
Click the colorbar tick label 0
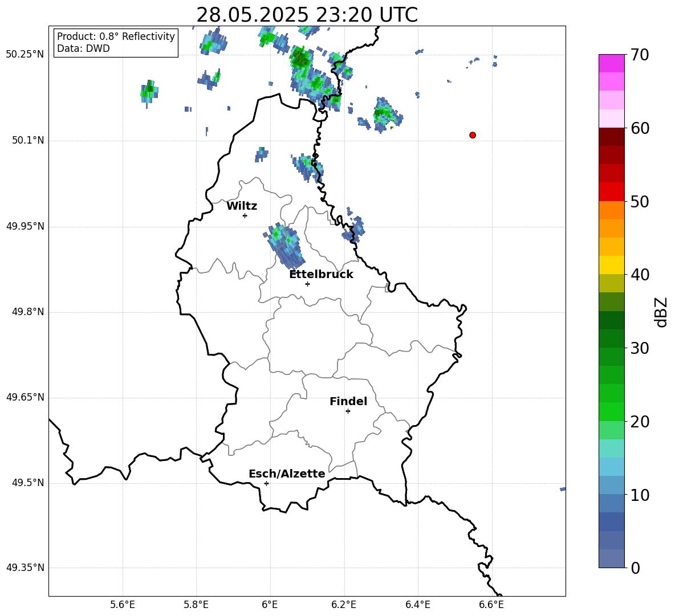point(636,568)
